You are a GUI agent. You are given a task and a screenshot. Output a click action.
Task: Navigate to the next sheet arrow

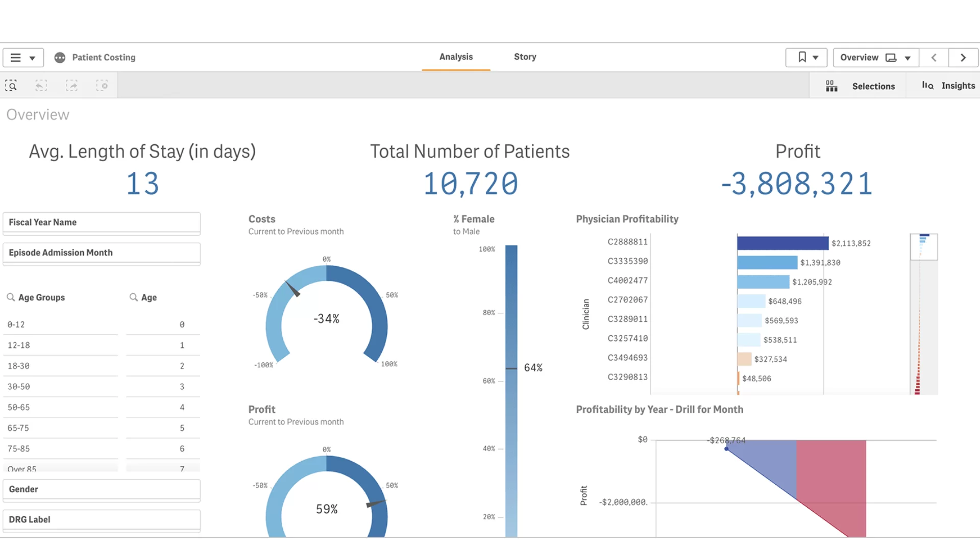[x=963, y=57]
